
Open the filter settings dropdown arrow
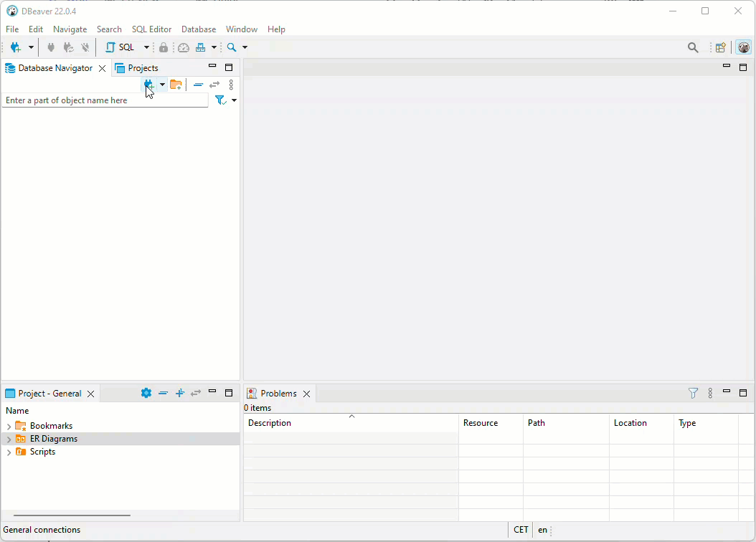[235, 100]
